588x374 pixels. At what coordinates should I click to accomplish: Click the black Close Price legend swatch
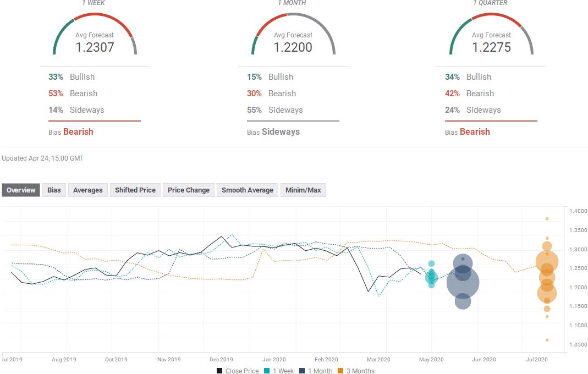coord(220,371)
